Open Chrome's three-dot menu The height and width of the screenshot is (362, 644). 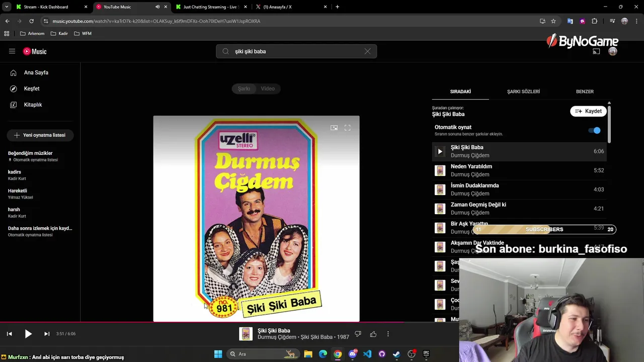pos(636,21)
